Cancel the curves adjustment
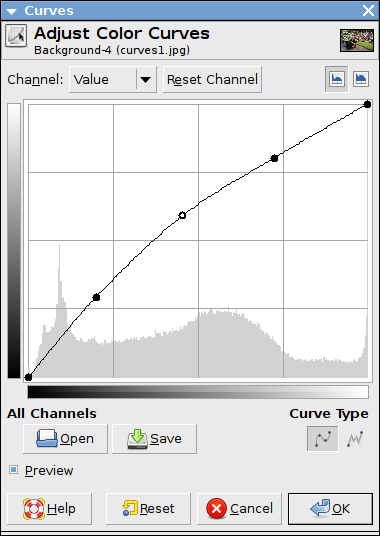380x536 pixels. [239, 509]
